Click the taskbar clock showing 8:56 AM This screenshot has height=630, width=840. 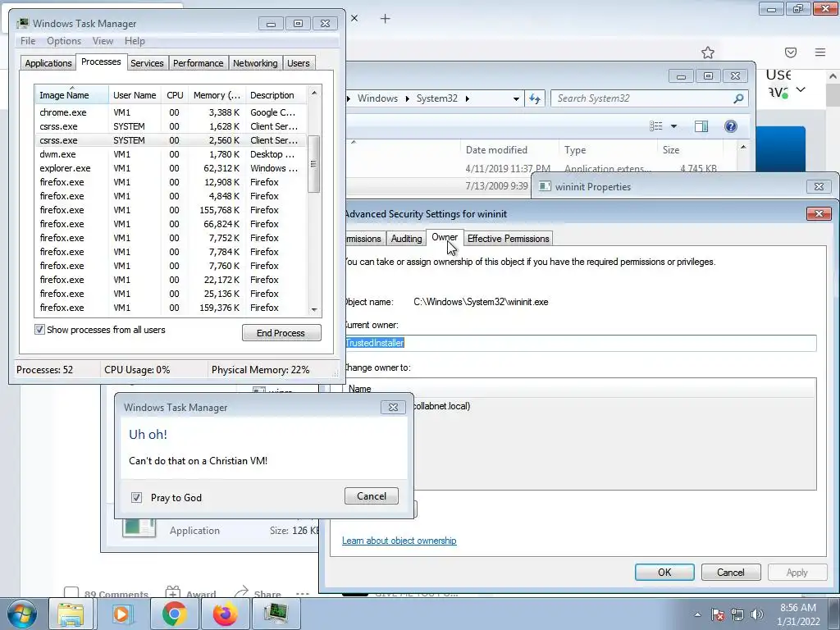tap(798, 614)
